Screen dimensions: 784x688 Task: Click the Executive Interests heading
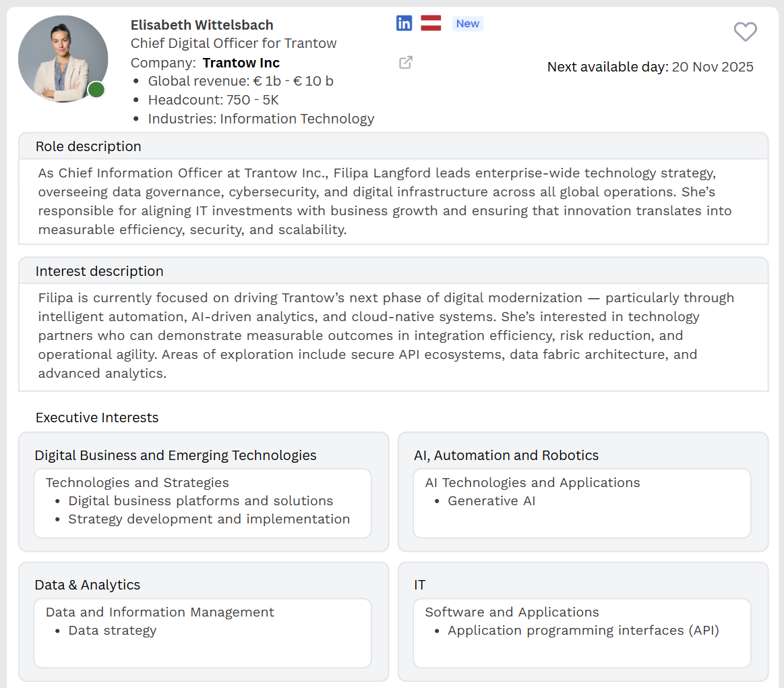tap(97, 418)
